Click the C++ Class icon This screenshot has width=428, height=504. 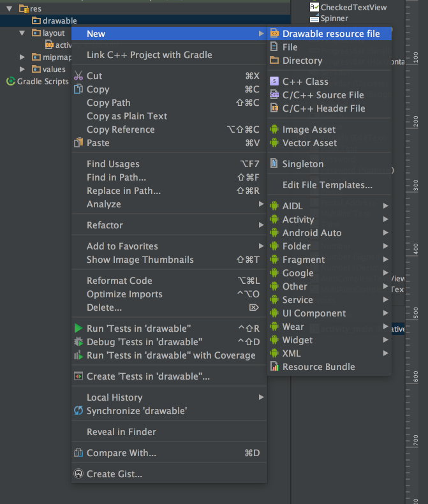pos(274,81)
